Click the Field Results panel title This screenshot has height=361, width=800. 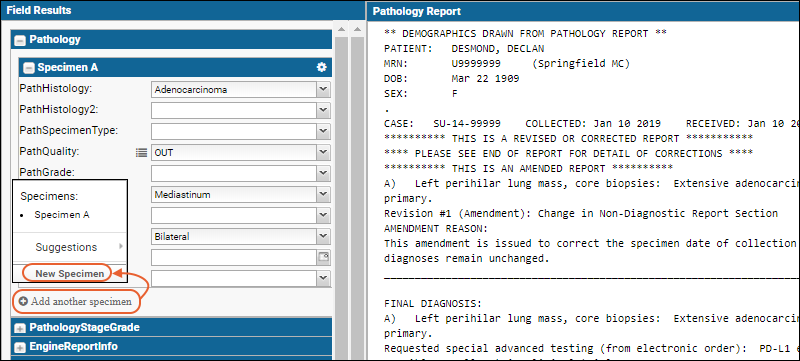click(x=39, y=10)
